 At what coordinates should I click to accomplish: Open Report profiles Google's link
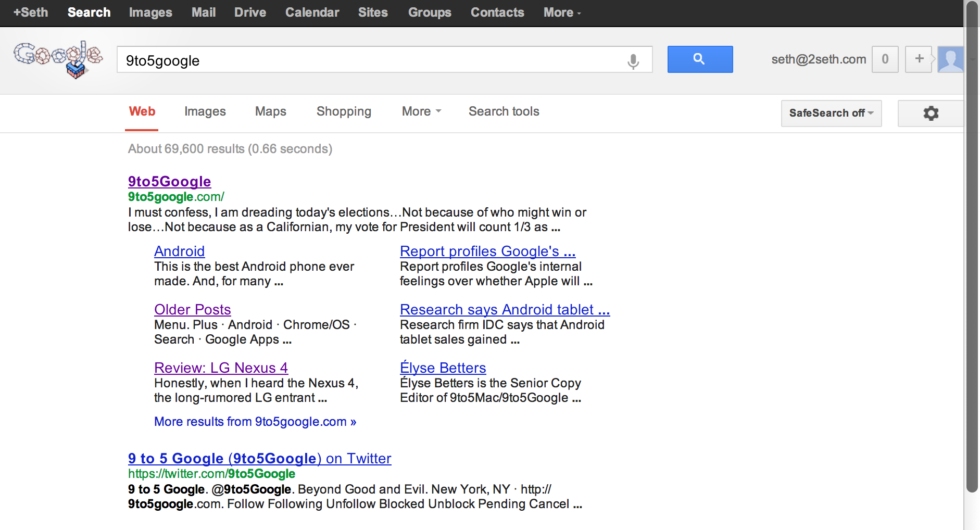(x=487, y=251)
